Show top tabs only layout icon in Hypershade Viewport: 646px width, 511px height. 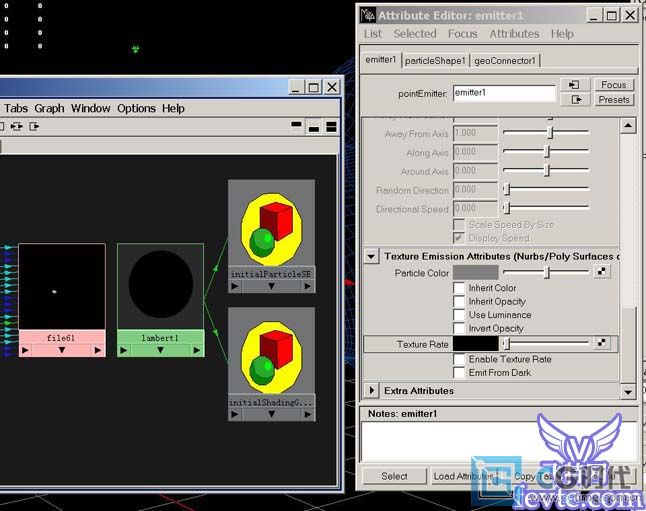tap(296, 125)
